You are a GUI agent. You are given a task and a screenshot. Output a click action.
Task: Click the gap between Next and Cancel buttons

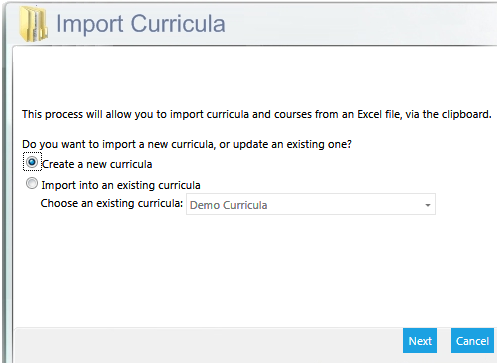pyautogui.click(x=444, y=341)
